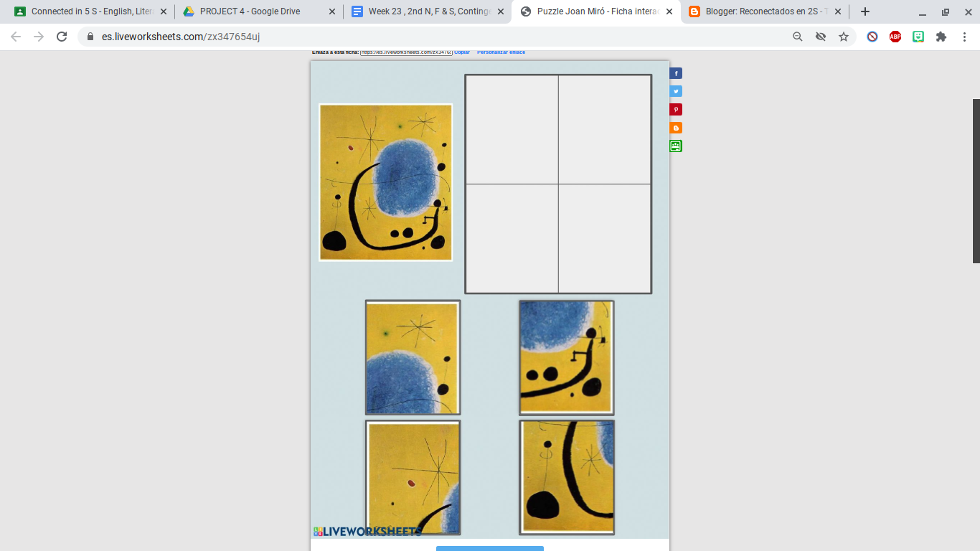
Task: Click the bottom-left puzzle grid cell
Action: pos(512,238)
